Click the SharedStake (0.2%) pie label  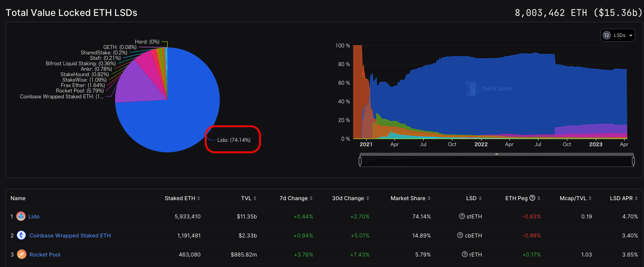[x=104, y=52]
